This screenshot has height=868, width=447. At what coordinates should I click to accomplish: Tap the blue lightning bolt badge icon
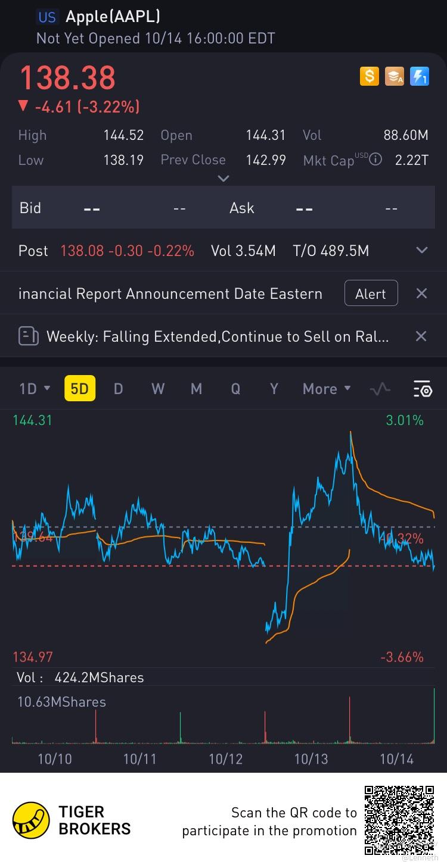click(x=420, y=76)
